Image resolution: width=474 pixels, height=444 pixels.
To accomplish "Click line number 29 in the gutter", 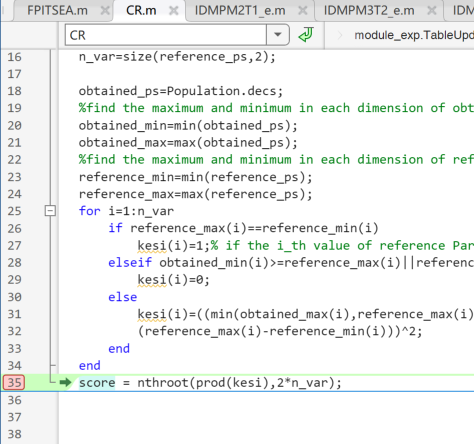I will (x=14, y=280).
